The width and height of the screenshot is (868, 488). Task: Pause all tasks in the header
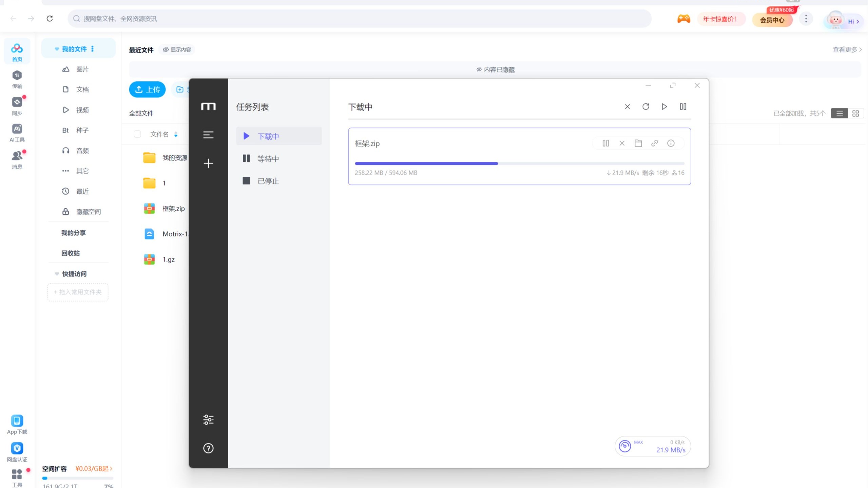pos(683,106)
